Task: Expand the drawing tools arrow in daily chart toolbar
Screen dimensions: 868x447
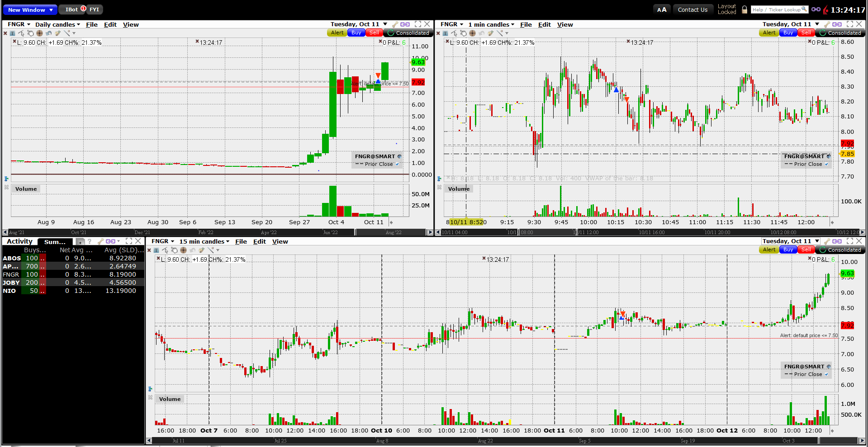Action: (74, 33)
